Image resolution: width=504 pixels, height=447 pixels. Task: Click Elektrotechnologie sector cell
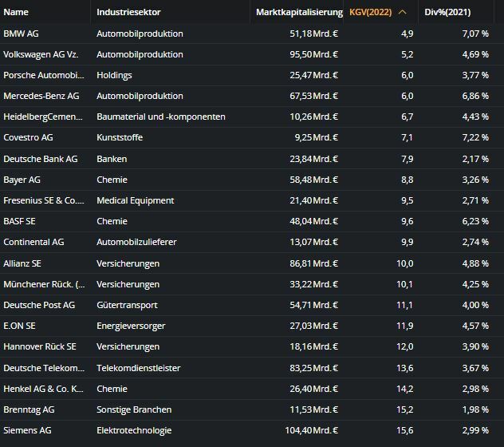point(134,430)
